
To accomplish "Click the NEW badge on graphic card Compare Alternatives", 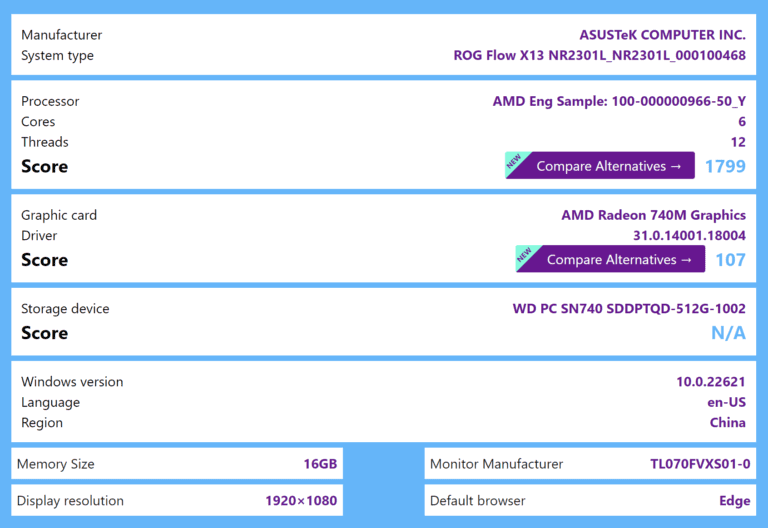I will tap(526, 255).
